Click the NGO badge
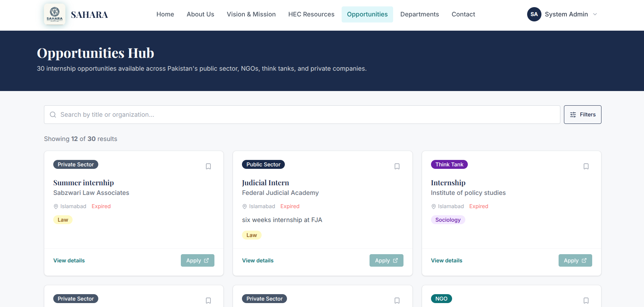The image size is (644, 307). (441, 299)
